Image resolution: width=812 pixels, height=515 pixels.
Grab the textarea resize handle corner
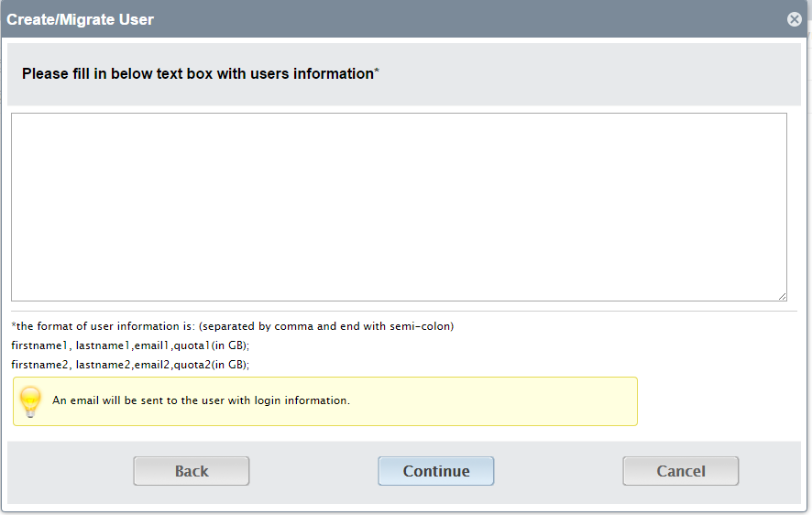point(782,296)
